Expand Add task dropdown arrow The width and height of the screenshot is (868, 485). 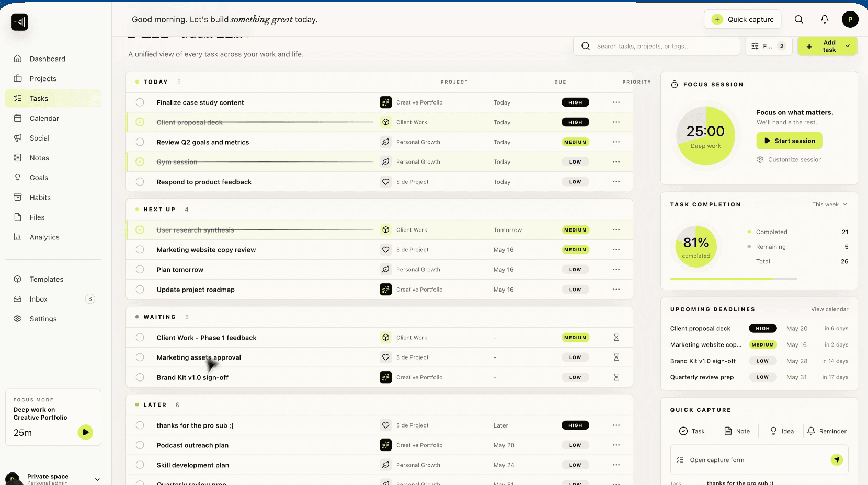[x=848, y=46]
